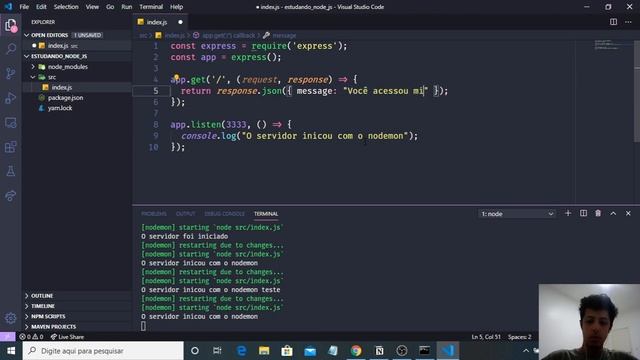
Task: Change indentation via Spaces: 2
Action: pyautogui.click(x=520, y=337)
